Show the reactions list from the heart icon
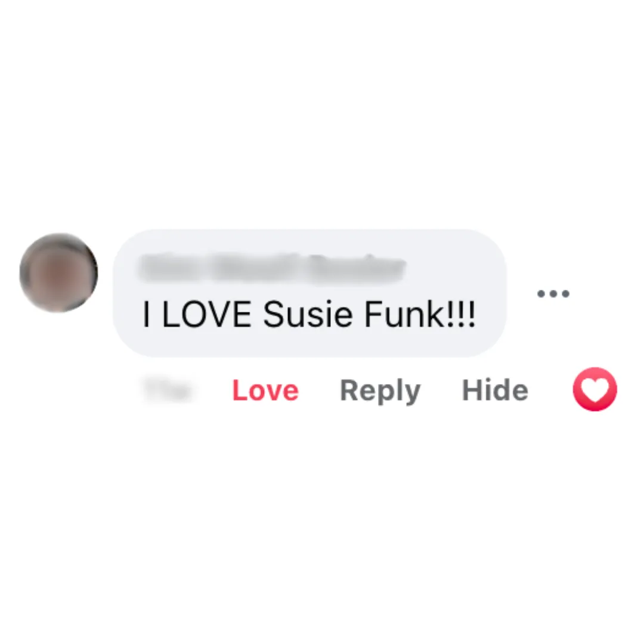This screenshot has width=644, height=644. coord(595,389)
